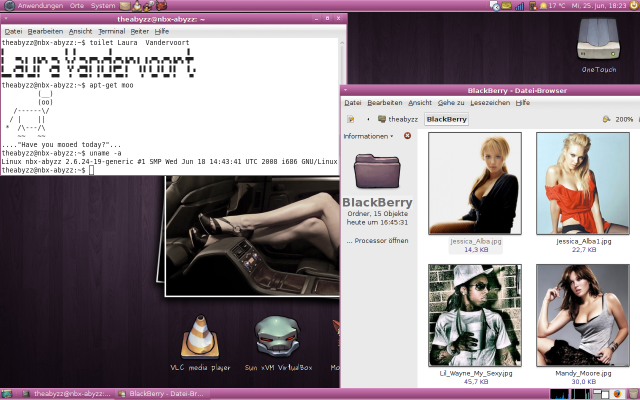
Task: Click the 200% zoom level label
Action: point(624,120)
